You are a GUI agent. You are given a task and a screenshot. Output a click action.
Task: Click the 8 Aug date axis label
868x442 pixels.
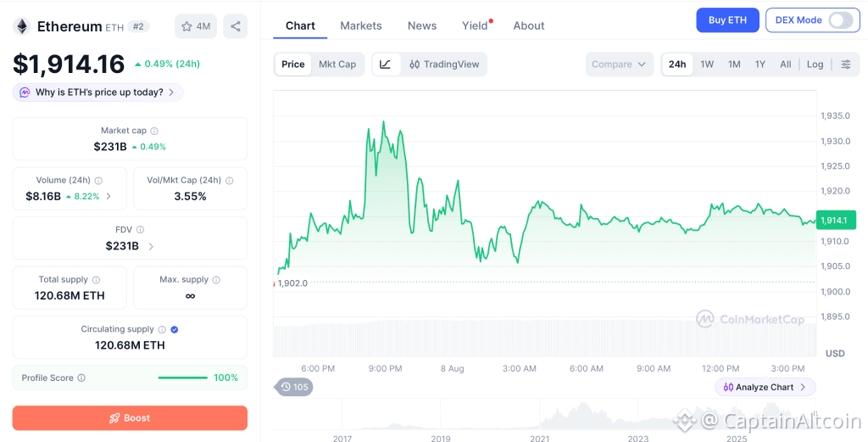453,368
